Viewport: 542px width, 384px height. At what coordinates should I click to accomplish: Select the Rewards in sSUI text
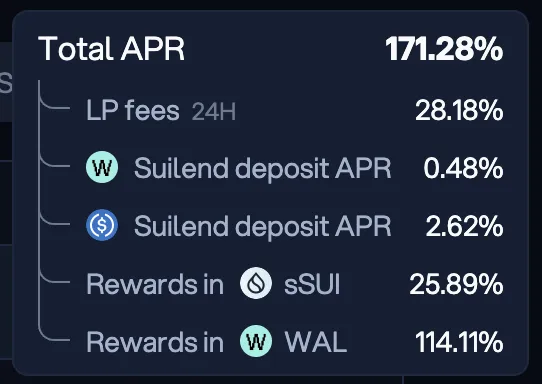coord(213,284)
